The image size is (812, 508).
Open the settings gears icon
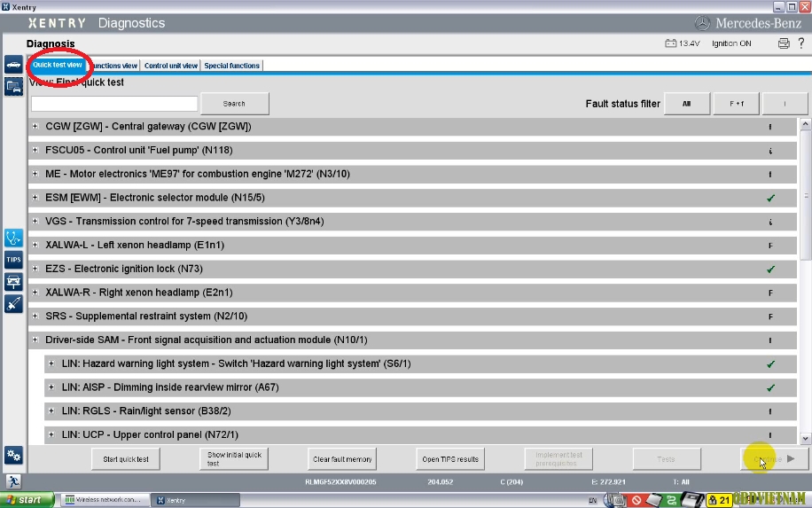coord(13,456)
